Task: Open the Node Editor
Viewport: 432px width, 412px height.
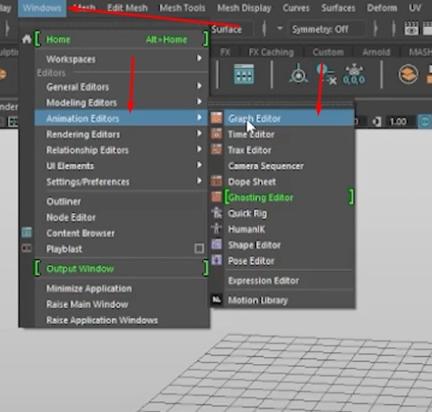Action: [x=122, y=217]
